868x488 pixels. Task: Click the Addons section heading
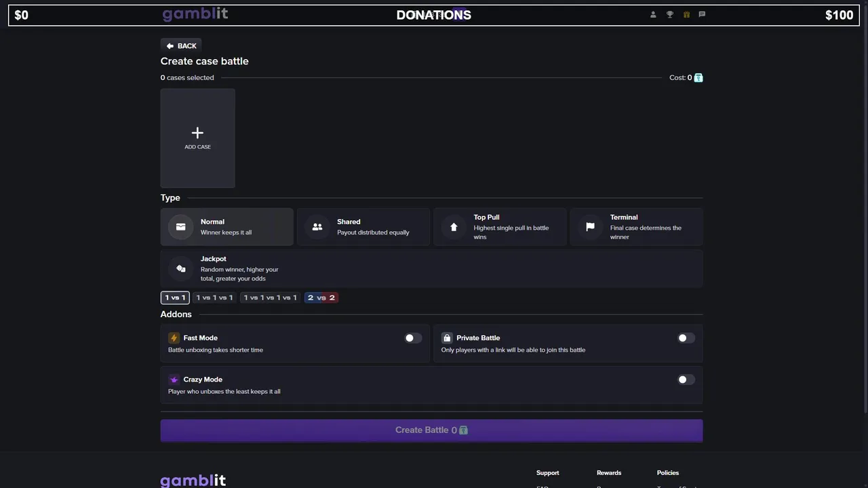click(x=176, y=314)
